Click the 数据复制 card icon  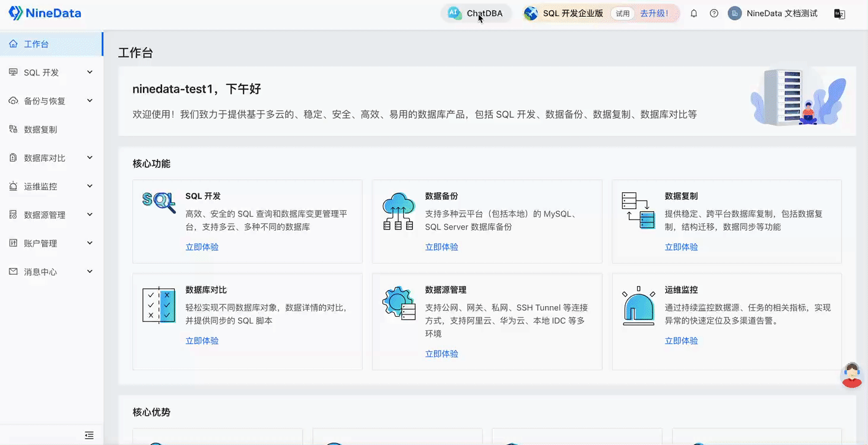pyautogui.click(x=638, y=210)
